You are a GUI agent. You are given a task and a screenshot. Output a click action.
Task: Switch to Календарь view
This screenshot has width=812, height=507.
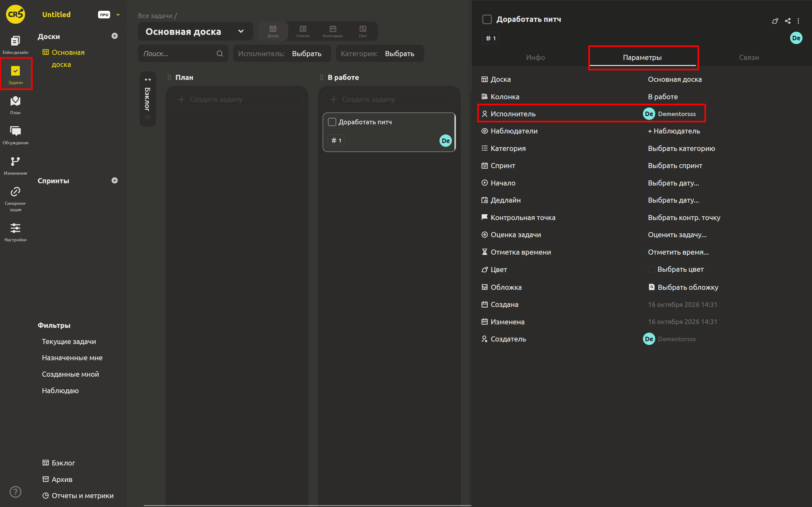(x=333, y=31)
